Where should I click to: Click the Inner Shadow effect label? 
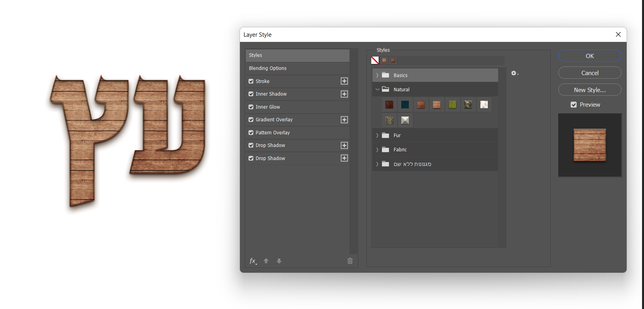(271, 94)
